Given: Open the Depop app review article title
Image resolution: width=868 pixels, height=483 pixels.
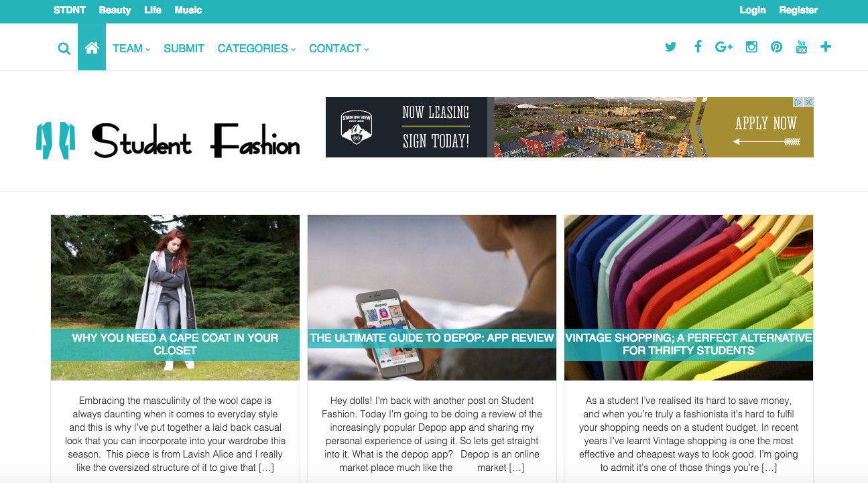Looking at the screenshot, I should point(432,338).
